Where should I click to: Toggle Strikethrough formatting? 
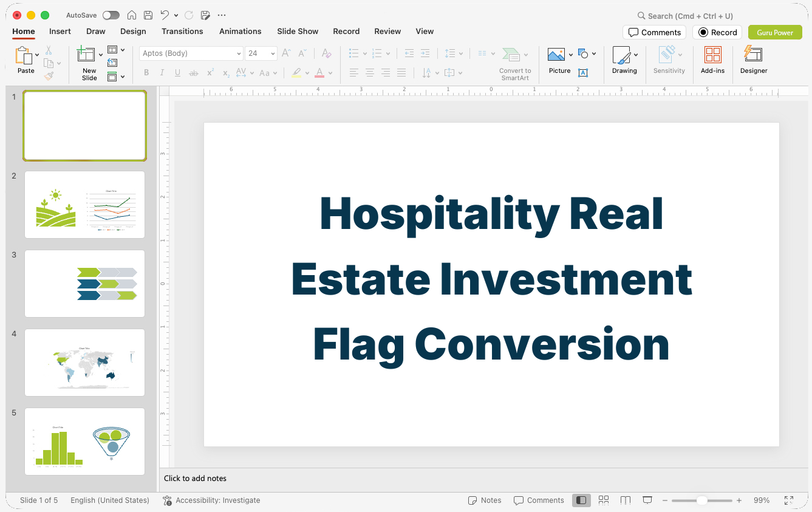pyautogui.click(x=194, y=73)
